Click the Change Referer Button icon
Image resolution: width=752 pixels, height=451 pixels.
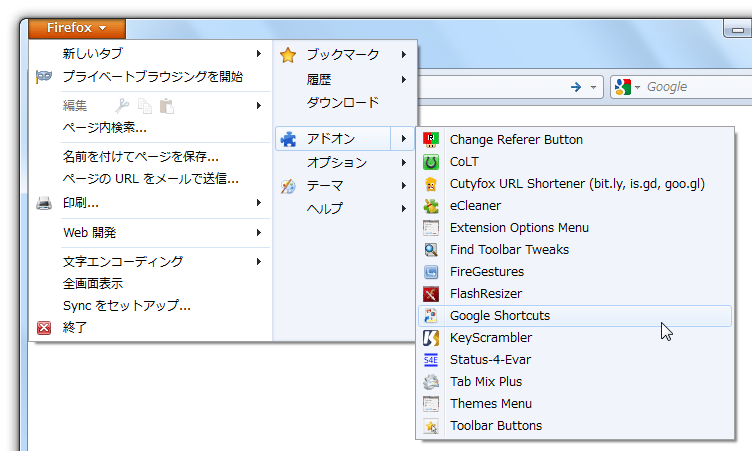tap(431, 140)
